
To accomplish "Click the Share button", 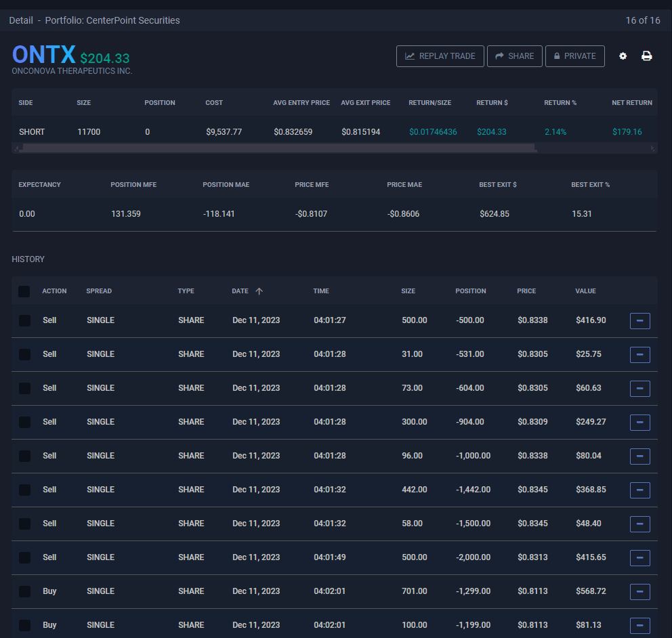I will tap(514, 56).
